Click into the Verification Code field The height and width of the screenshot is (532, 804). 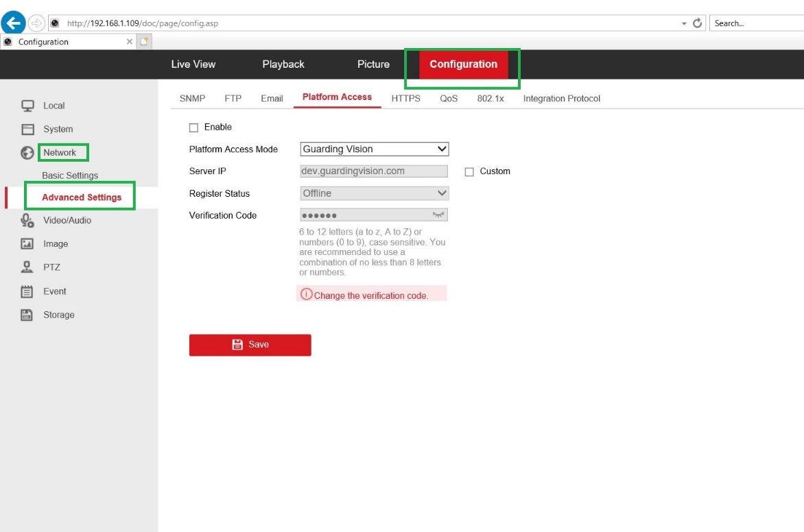[374, 215]
